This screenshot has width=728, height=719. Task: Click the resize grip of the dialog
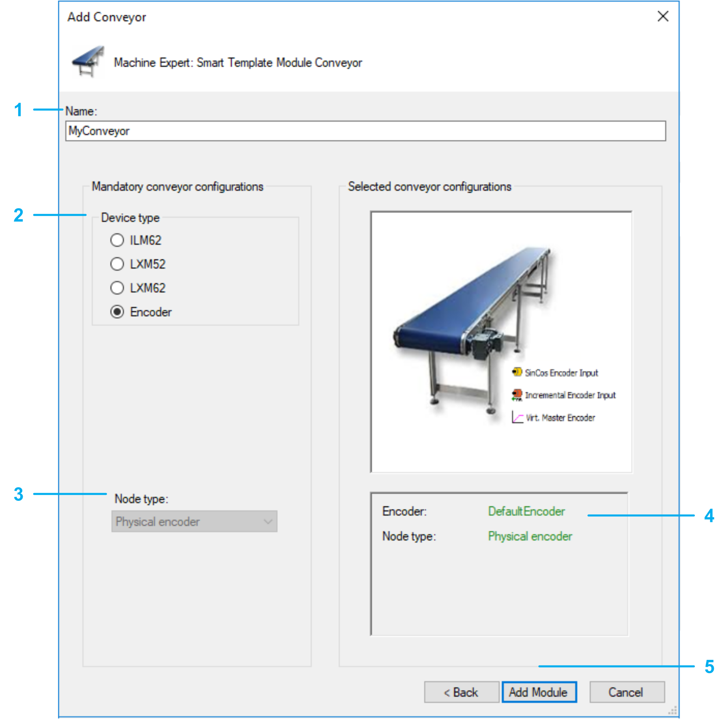[x=672, y=710]
